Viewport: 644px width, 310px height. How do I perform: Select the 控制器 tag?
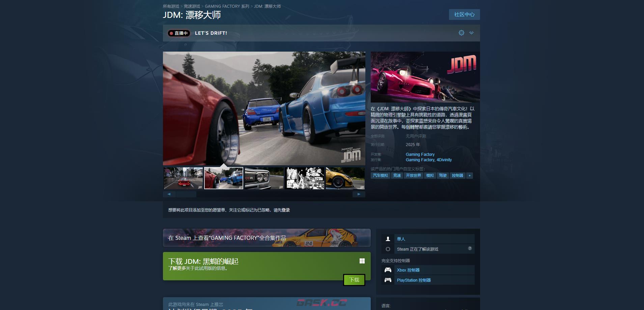[x=457, y=175]
